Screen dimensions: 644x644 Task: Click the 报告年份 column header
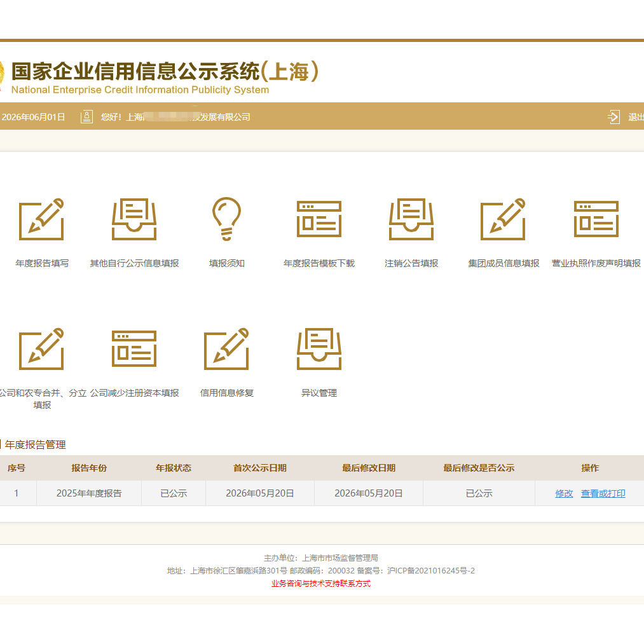89,468
